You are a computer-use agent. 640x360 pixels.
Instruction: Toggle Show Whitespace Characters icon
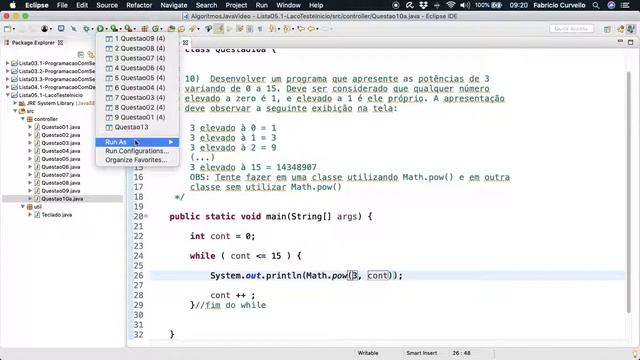click(260, 29)
